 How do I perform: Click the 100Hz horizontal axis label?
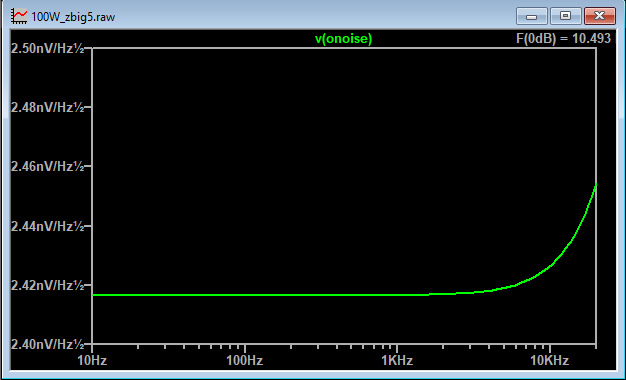(245, 361)
